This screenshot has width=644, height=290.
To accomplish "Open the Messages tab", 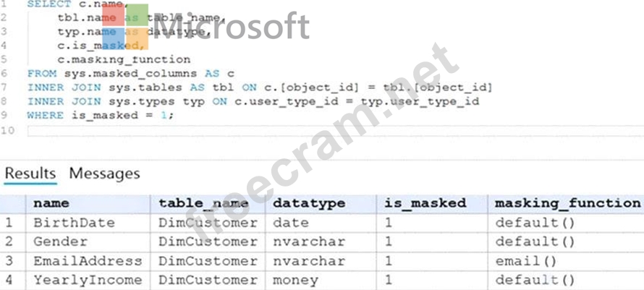I will tap(104, 174).
